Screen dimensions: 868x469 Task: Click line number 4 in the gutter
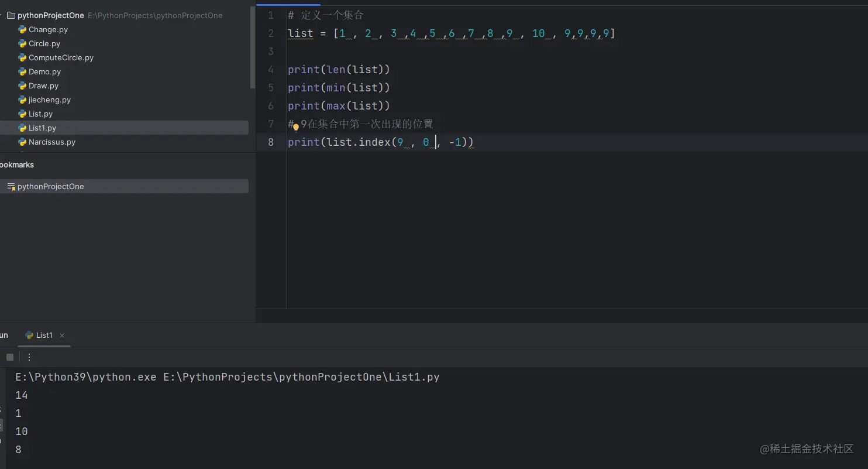point(271,70)
